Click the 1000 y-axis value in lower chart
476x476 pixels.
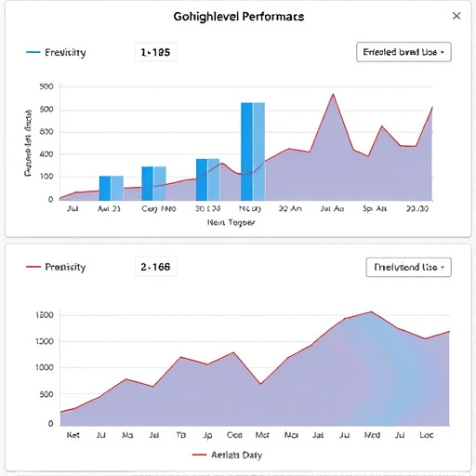click(x=45, y=368)
